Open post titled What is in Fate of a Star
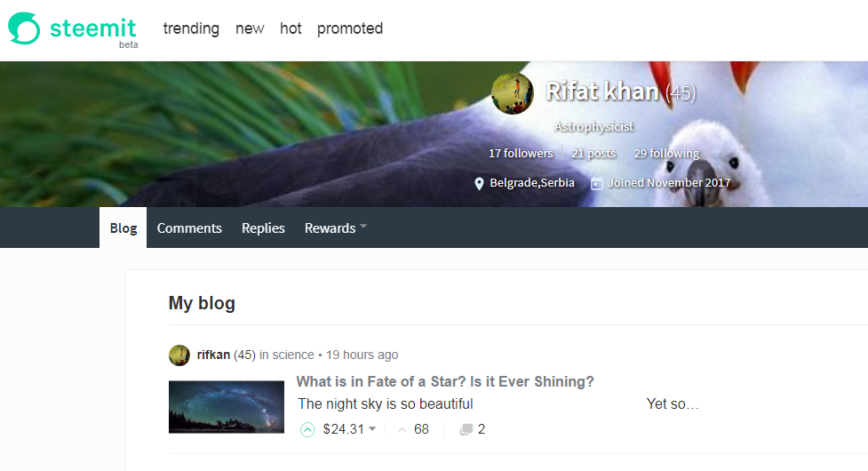The image size is (868, 471). 445,381
